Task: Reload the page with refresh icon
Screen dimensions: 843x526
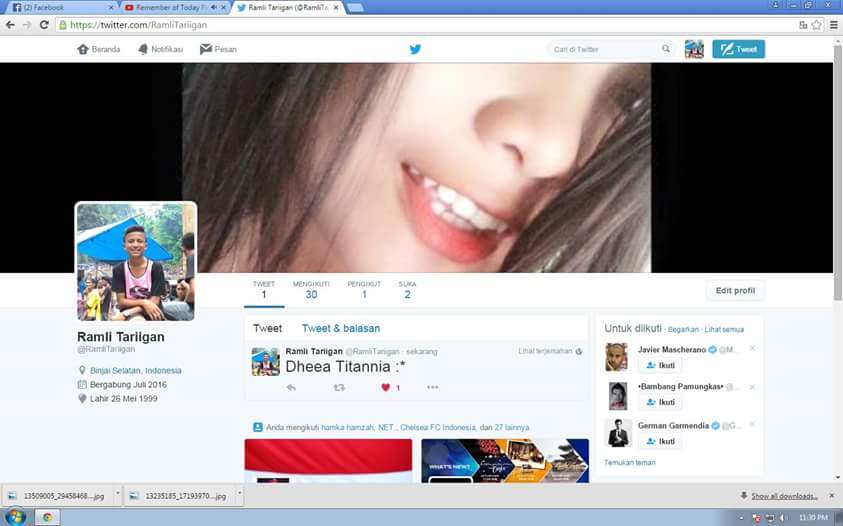Action: [x=44, y=25]
